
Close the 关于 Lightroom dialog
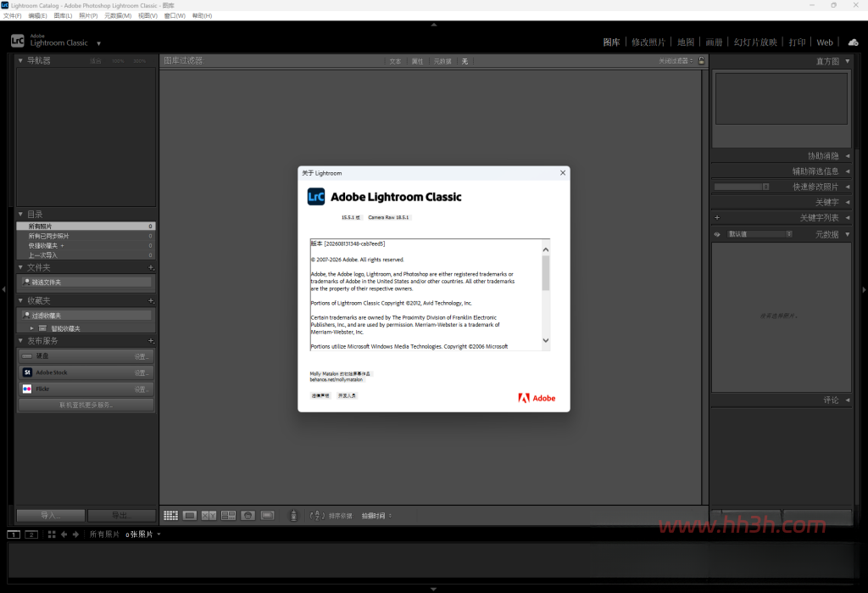tap(563, 173)
